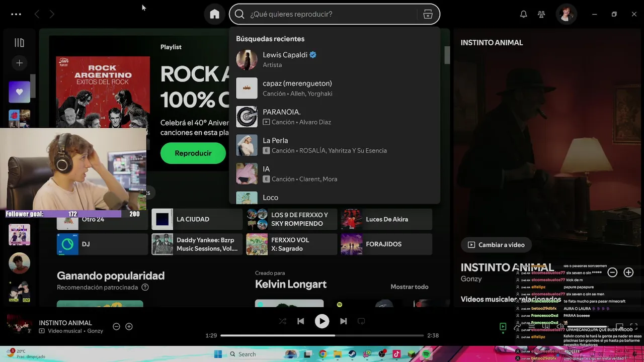Viewport: 644px width, 362px height.
Task: Expand Your Library sidebar
Action: (19, 43)
